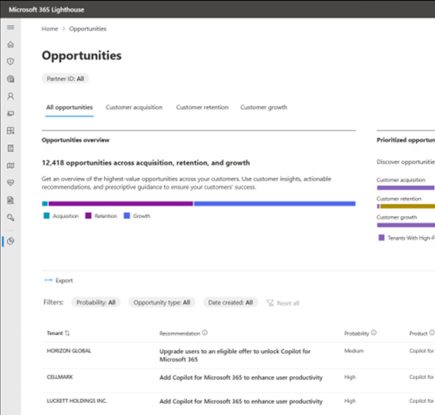
Task: Open the 'Upgrade users to an eligible offer' recommendation
Action: (235, 355)
